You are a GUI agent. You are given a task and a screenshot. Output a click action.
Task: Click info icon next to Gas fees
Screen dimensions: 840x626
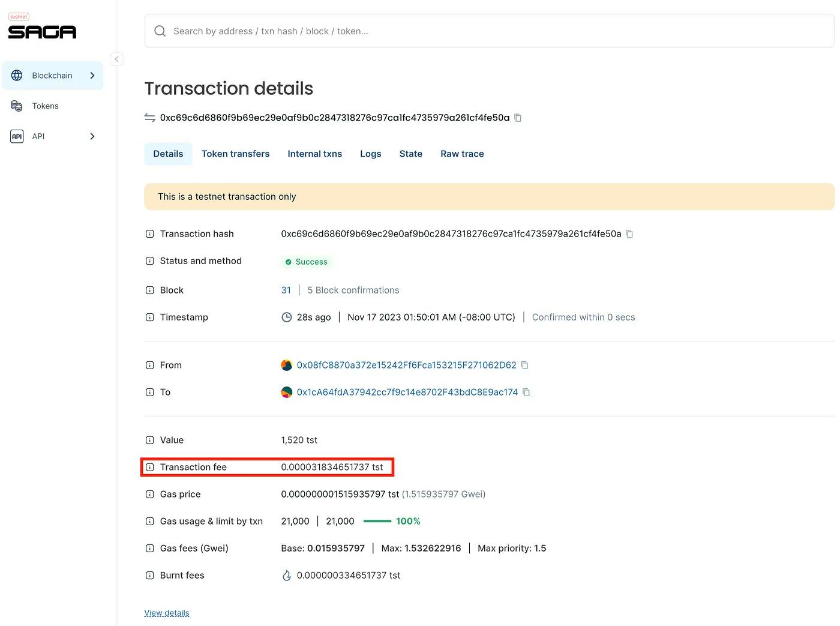click(150, 549)
